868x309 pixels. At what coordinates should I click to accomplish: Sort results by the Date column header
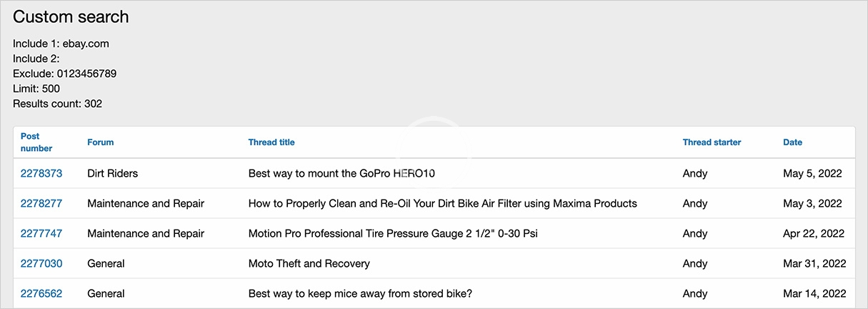click(x=792, y=142)
